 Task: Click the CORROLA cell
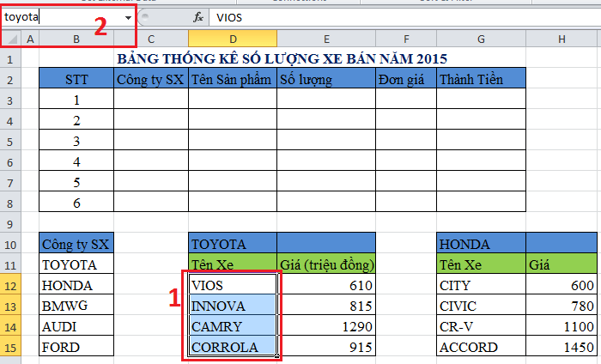[x=233, y=347]
